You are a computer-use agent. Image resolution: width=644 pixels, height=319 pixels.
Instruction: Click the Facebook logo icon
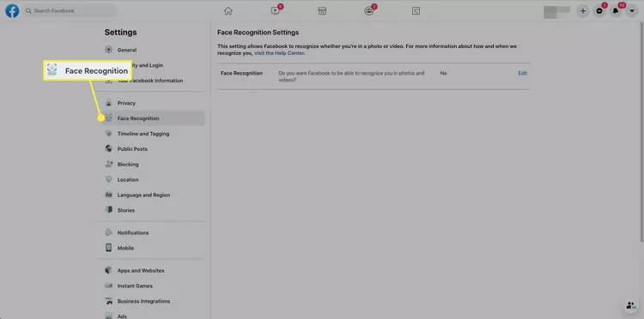(x=12, y=11)
